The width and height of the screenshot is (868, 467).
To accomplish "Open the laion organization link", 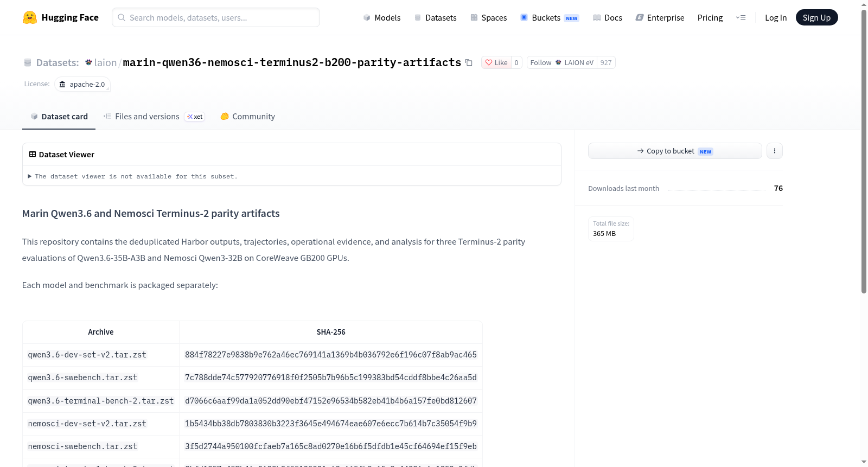I will 105,62.
